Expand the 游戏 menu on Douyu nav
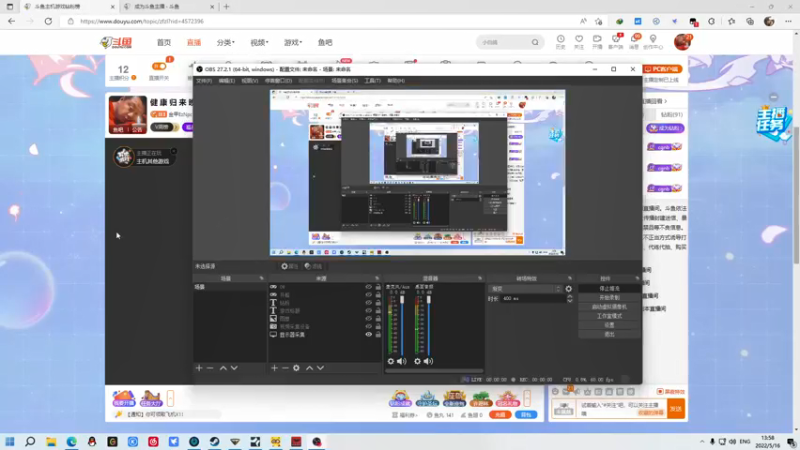Image resolution: width=800 pixels, height=450 pixels. 293,42
